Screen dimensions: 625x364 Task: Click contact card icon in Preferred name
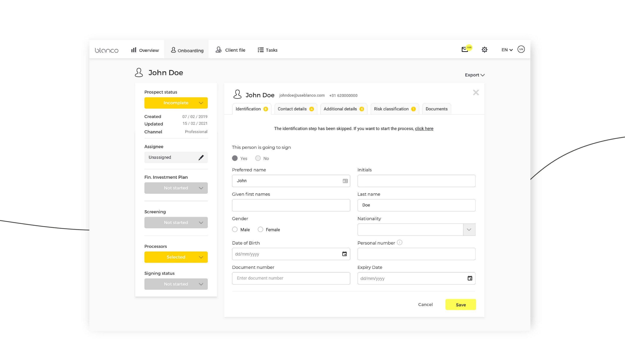345,181
